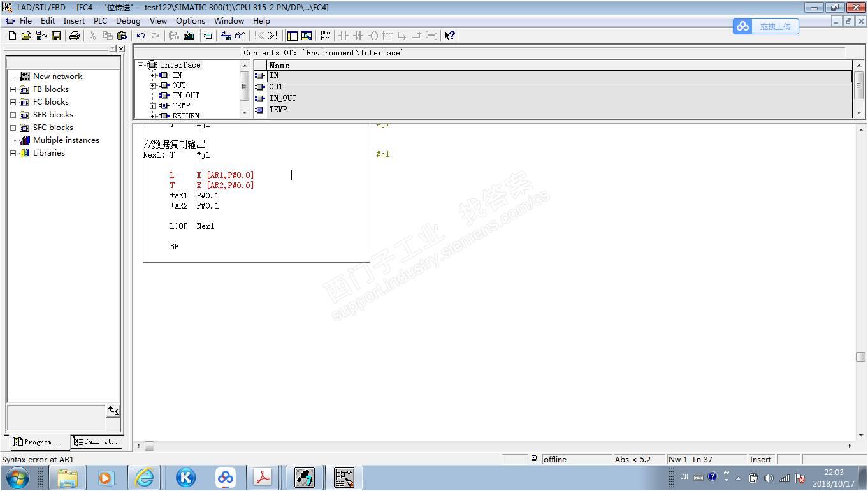The width and height of the screenshot is (868, 491).
Task: Open Windows Explorer from the taskbar
Action: (x=68, y=478)
